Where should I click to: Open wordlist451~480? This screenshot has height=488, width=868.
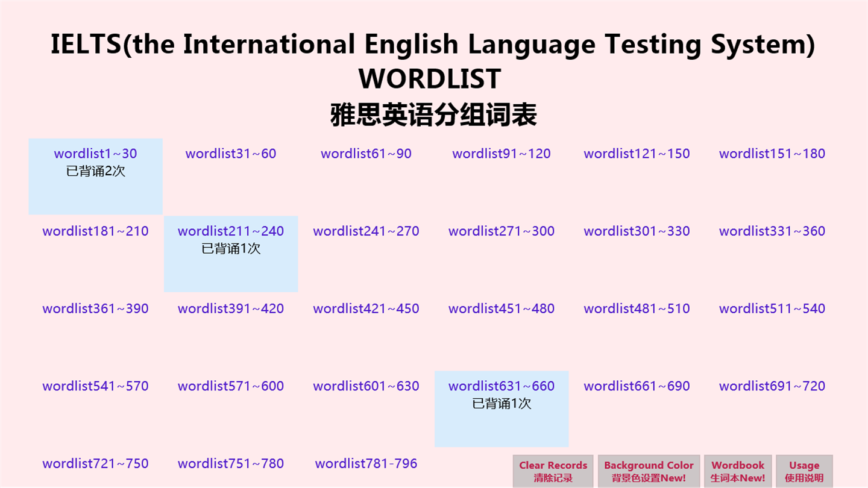point(502,309)
